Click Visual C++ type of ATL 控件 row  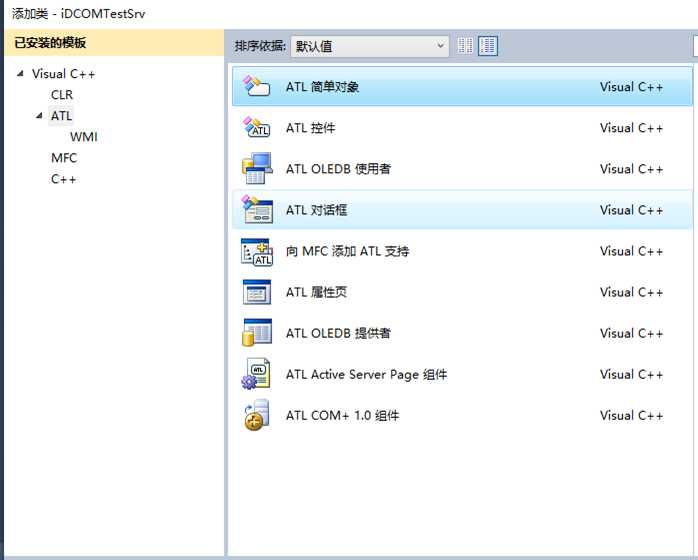(x=631, y=128)
